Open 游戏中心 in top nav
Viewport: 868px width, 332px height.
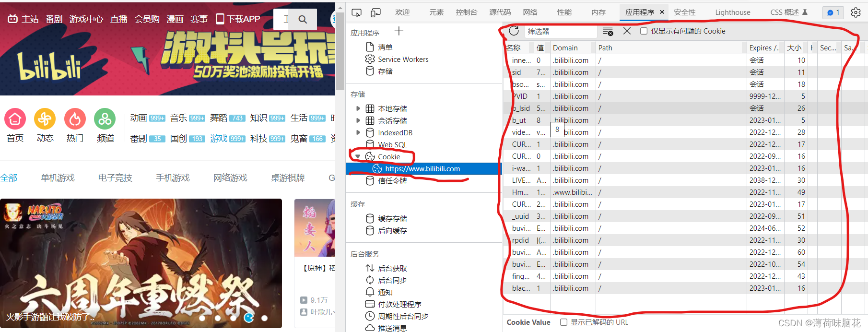tap(86, 19)
